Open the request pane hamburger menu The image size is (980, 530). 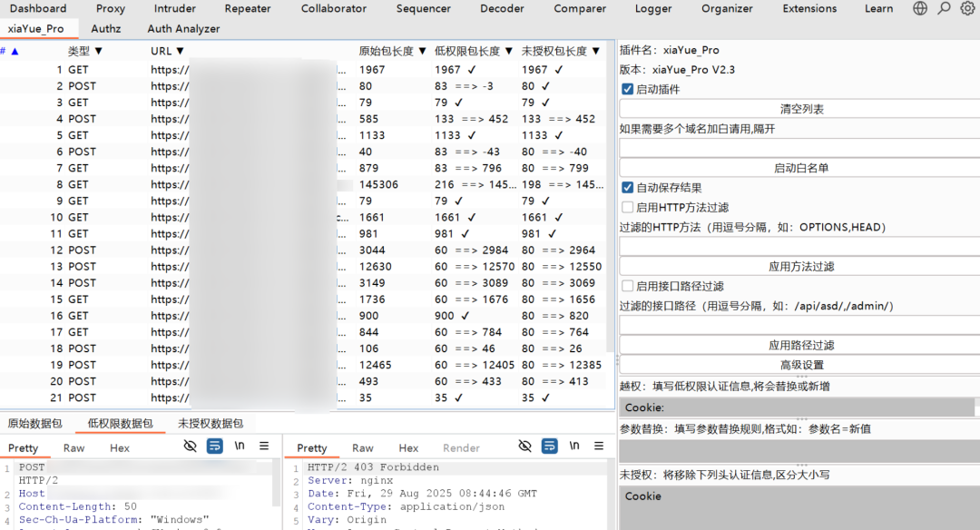tap(264, 446)
